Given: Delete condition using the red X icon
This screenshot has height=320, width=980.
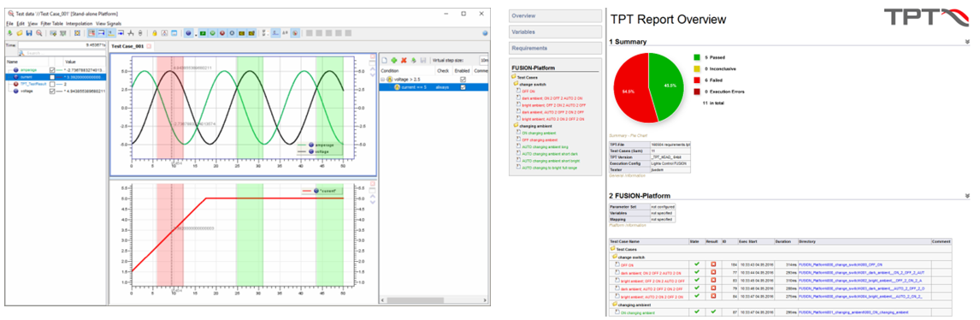Looking at the screenshot, I should (x=404, y=60).
